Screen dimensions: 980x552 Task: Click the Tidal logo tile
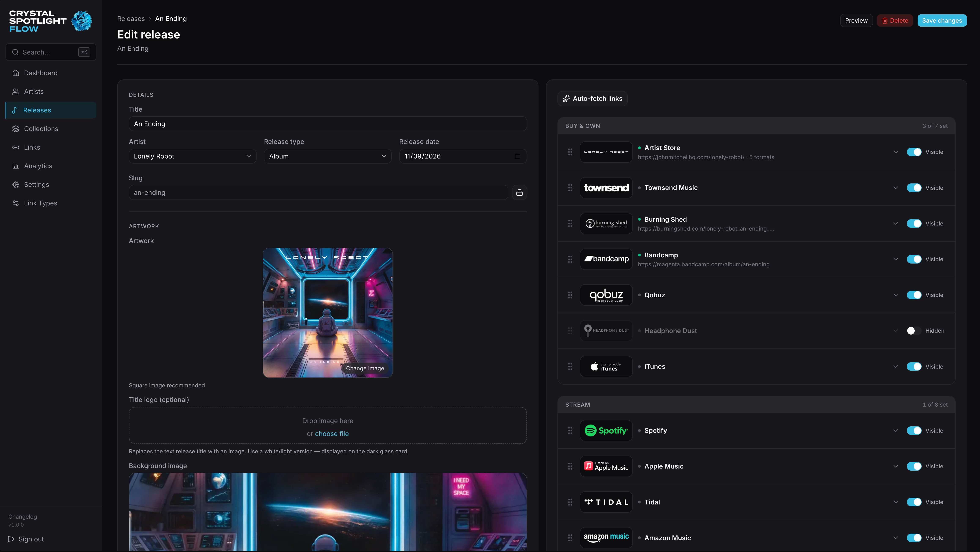(x=606, y=502)
